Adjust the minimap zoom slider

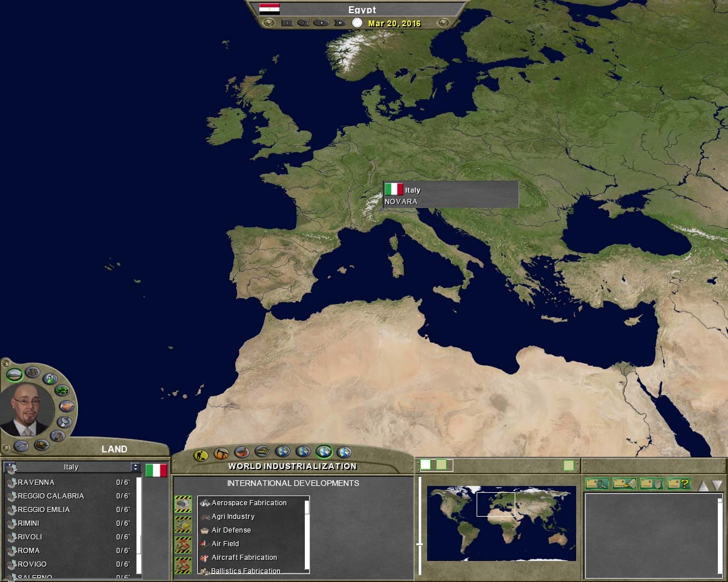420,544
